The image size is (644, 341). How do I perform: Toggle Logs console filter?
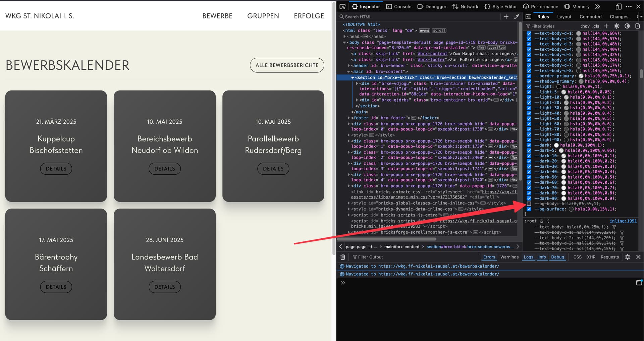pyautogui.click(x=528, y=257)
